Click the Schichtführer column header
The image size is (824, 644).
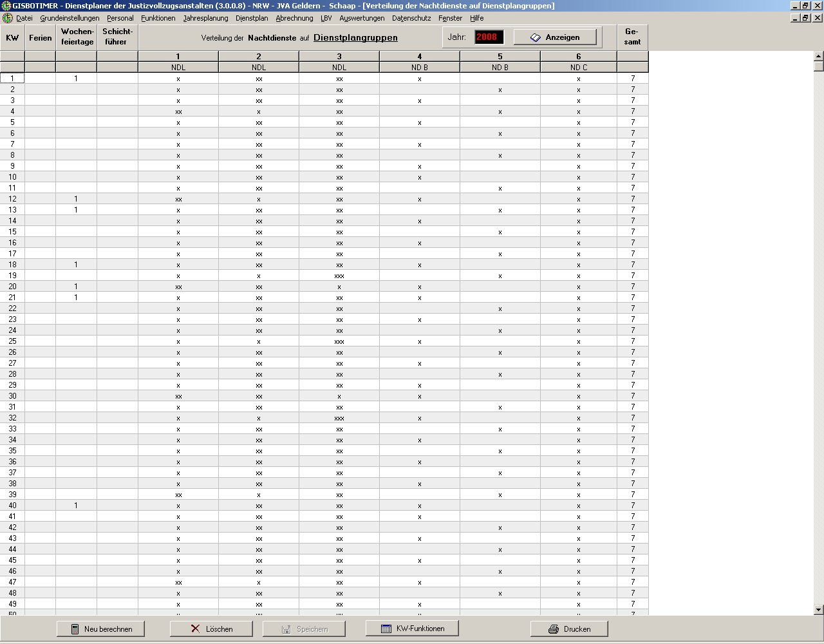117,37
